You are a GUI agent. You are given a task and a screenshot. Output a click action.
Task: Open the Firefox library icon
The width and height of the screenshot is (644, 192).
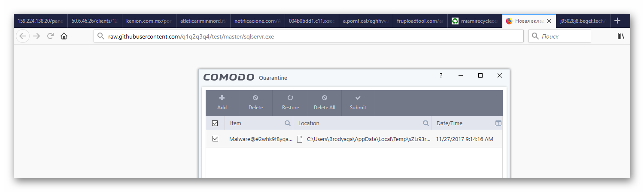[621, 36]
